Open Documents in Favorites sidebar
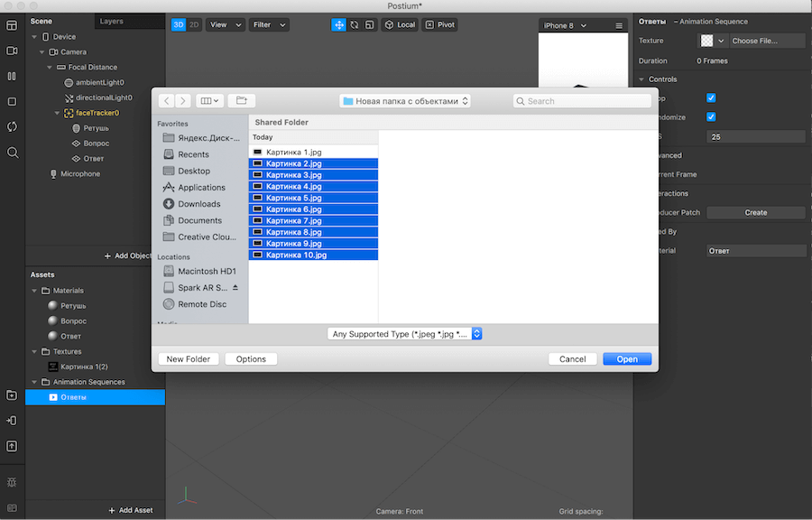 pos(201,220)
